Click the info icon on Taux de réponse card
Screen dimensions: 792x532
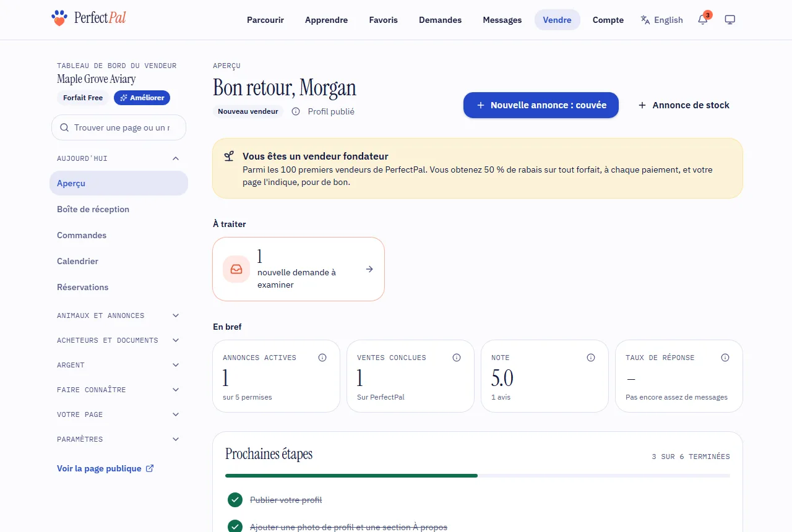[x=725, y=358]
